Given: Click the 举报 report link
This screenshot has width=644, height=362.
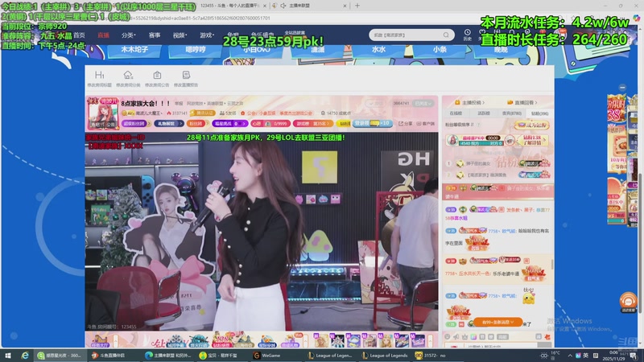Looking at the screenshot, I should pyautogui.click(x=179, y=104).
